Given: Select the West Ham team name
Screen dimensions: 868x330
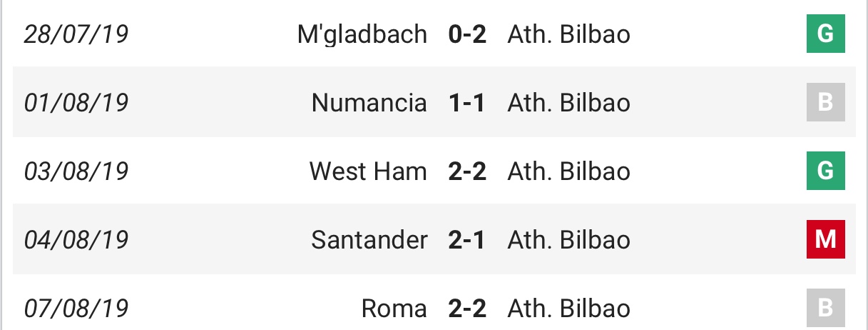Looking at the screenshot, I should [x=368, y=171].
